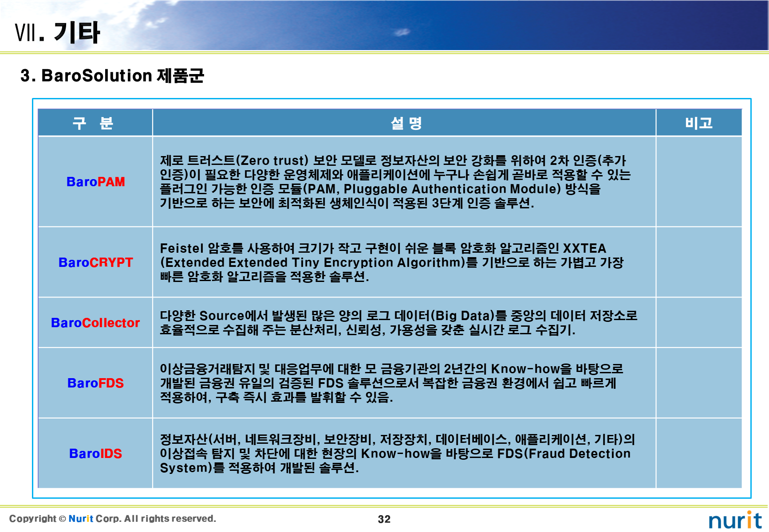The width and height of the screenshot is (769, 532).
Task: Click the slide title 'VII. 기타'
Action: point(57,32)
